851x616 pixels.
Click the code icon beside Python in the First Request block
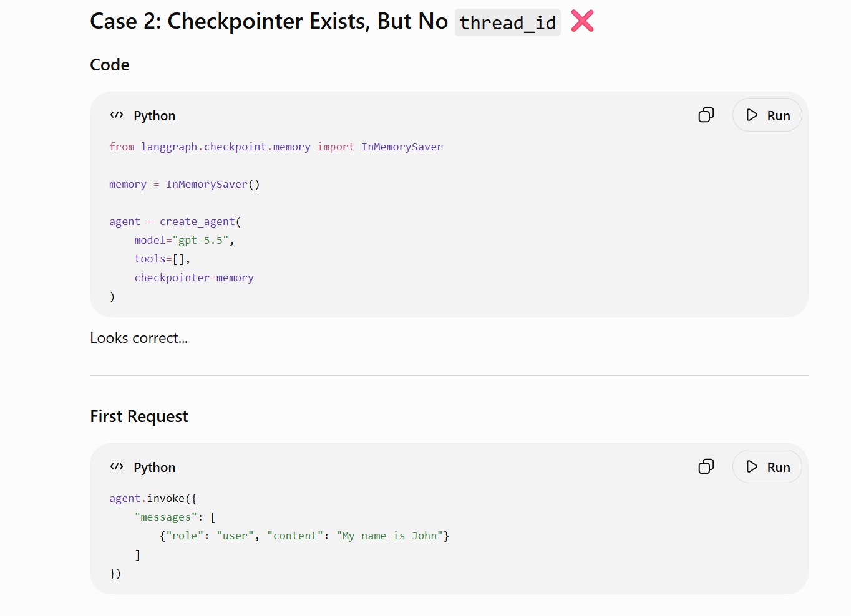point(117,466)
